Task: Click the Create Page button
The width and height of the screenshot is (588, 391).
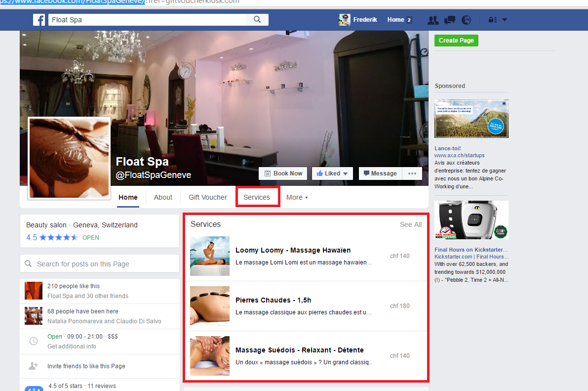Action: (456, 40)
